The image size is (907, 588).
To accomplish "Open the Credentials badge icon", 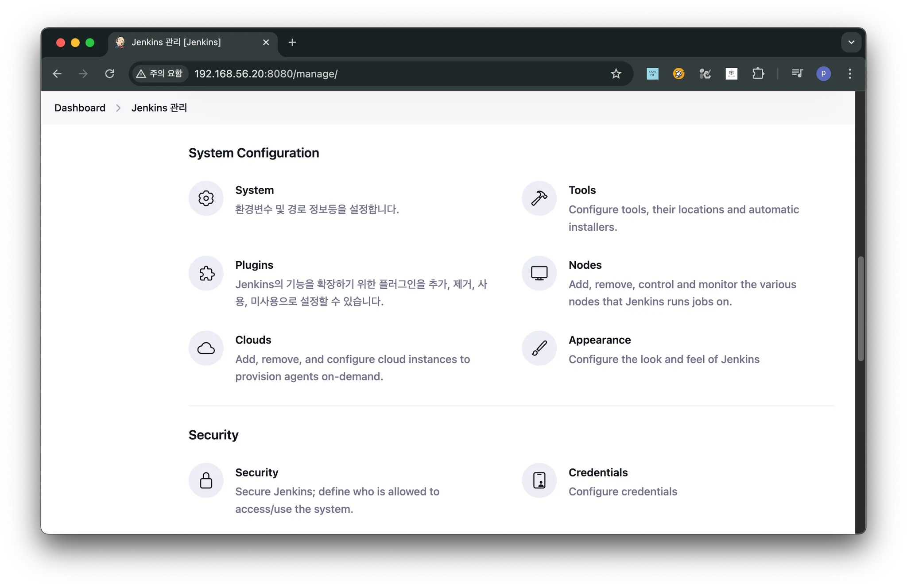I will click(539, 480).
